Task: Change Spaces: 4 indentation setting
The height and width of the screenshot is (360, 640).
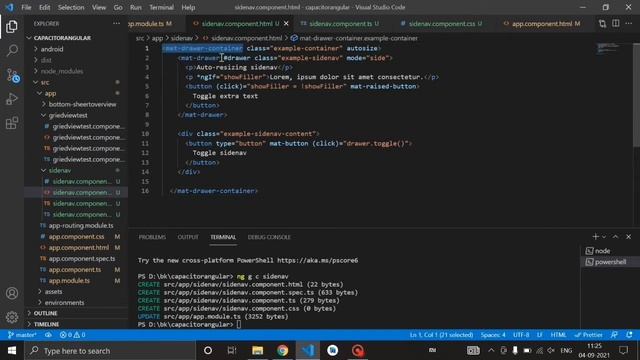Action: pos(493,335)
